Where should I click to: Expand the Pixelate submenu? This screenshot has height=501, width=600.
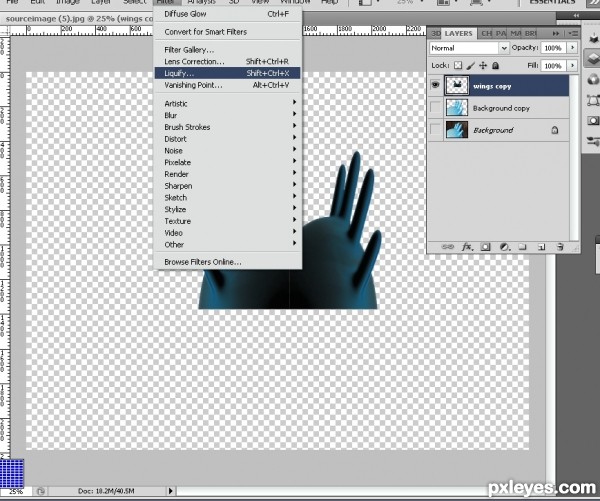[x=227, y=162]
